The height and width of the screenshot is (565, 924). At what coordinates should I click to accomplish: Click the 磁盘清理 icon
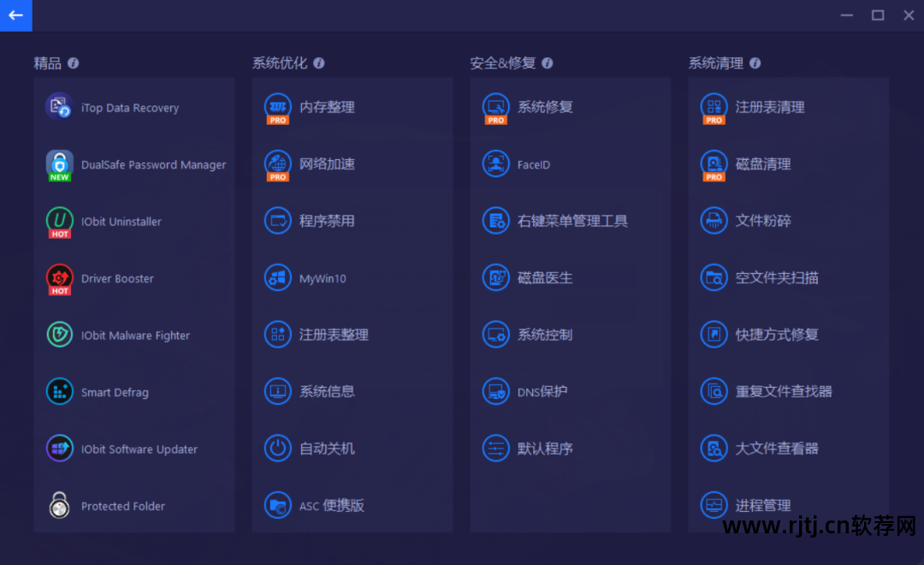(714, 165)
